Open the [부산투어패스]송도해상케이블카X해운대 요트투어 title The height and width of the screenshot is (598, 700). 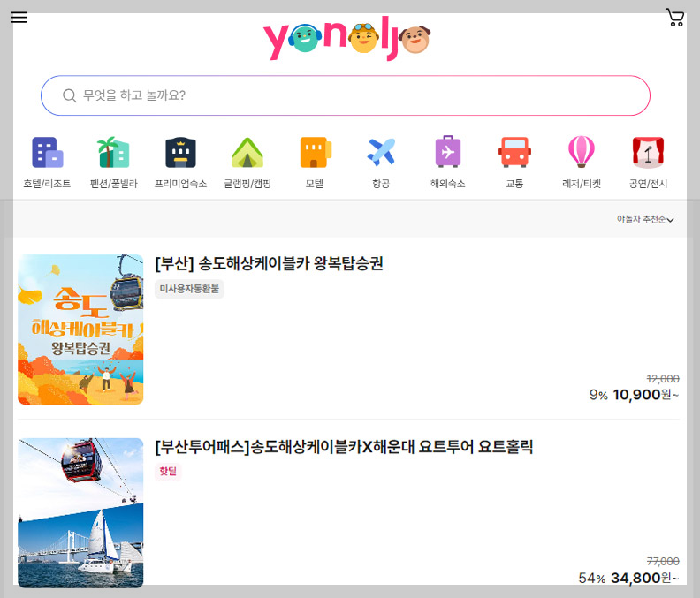click(x=344, y=446)
